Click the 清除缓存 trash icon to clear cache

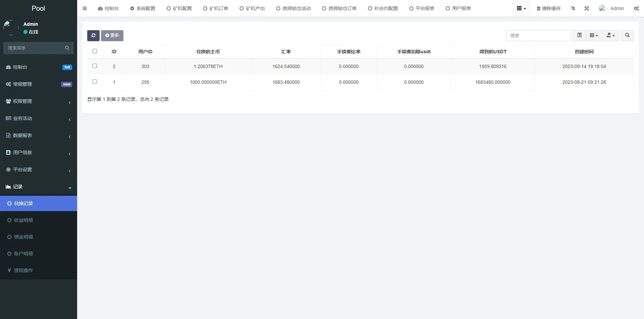[x=538, y=8]
